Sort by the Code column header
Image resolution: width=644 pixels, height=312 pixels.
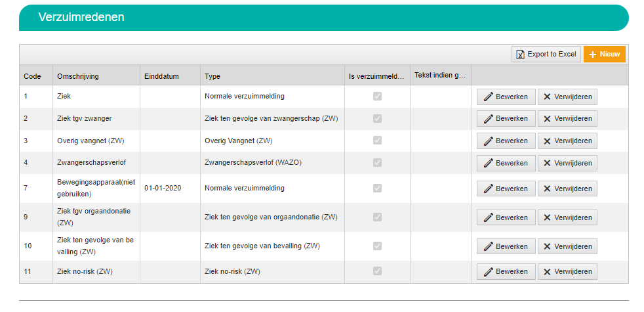tap(32, 76)
